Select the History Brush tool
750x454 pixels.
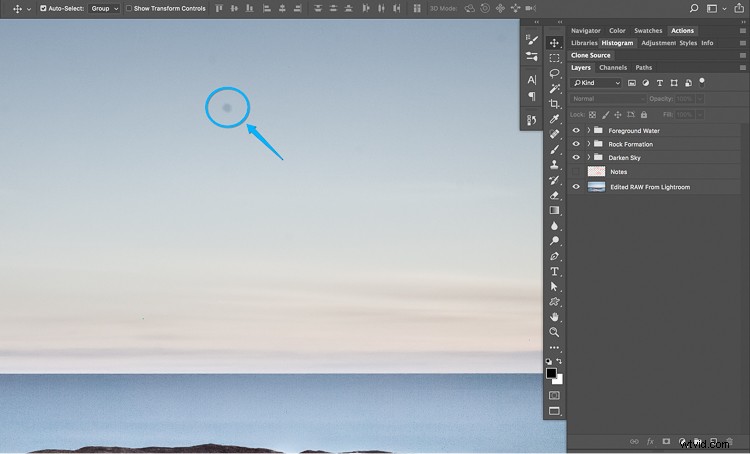(x=554, y=180)
